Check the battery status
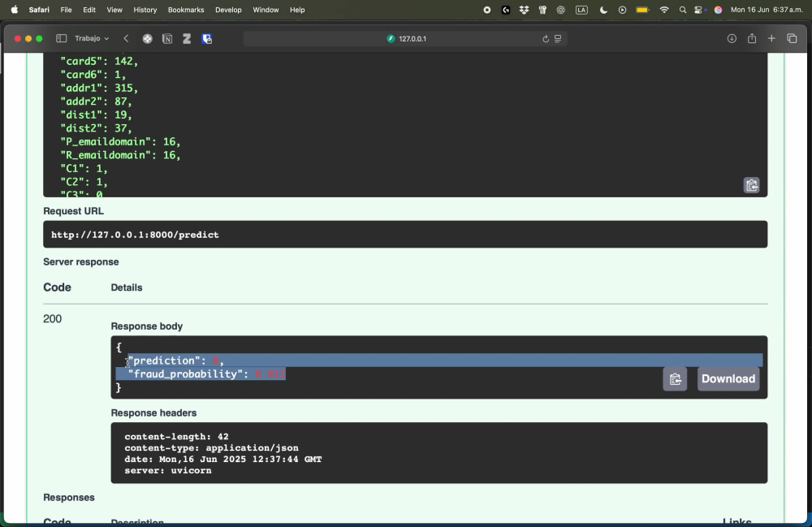 (x=642, y=10)
